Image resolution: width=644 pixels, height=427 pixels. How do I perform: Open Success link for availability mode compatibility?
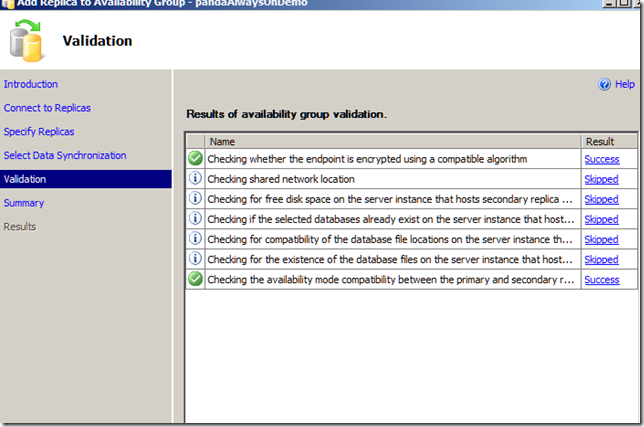click(x=602, y=280)
